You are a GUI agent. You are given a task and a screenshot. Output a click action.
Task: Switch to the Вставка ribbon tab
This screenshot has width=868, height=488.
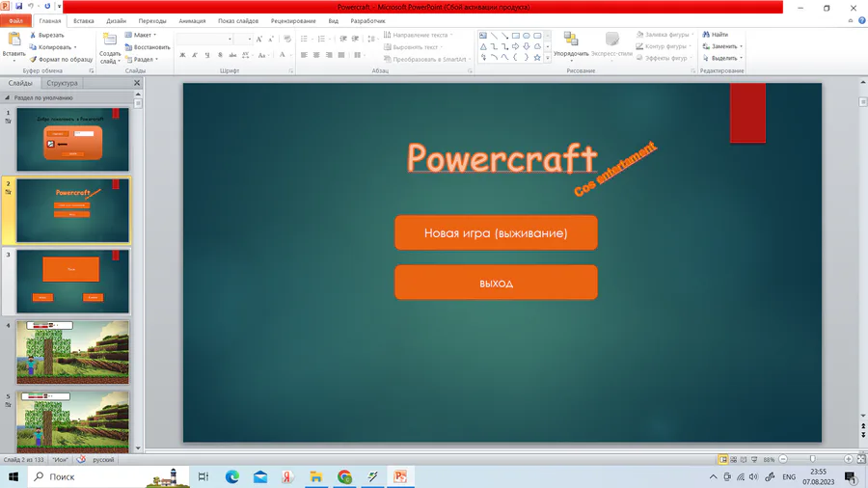pos(84,21)
